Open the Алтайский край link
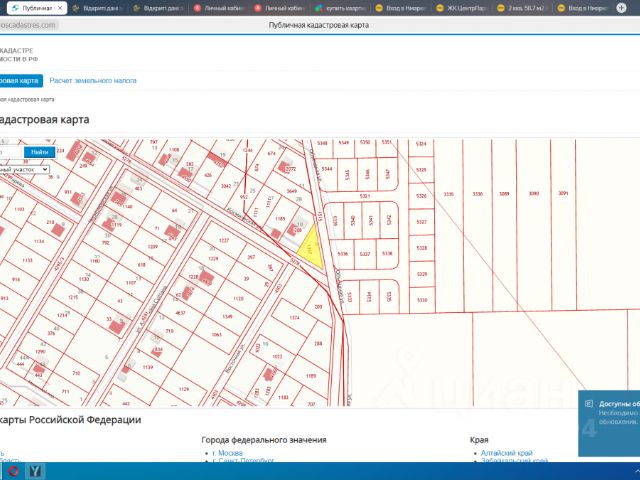This screenshot has height=480, width=640. [x=508, y=453]
